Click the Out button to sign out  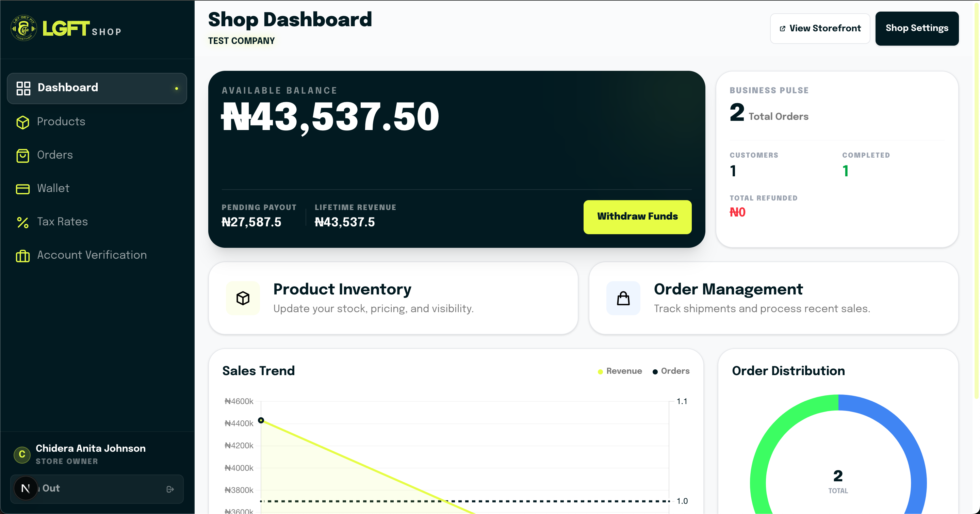(x=97, y=488)
